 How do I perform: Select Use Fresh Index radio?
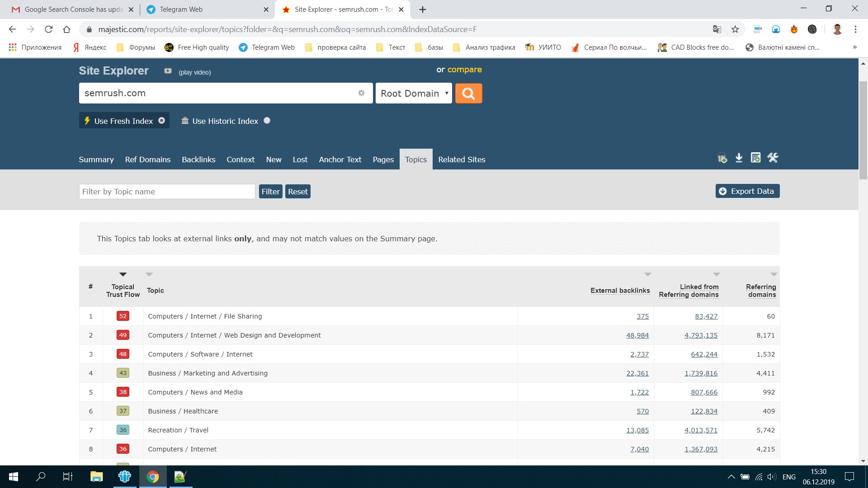click(161, 121)
